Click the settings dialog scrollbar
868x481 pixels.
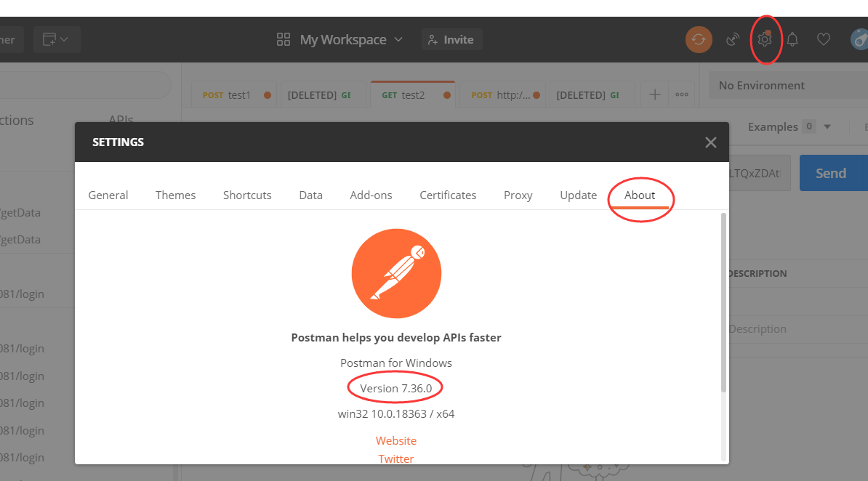pyautogui.click(x=723, y=303)
